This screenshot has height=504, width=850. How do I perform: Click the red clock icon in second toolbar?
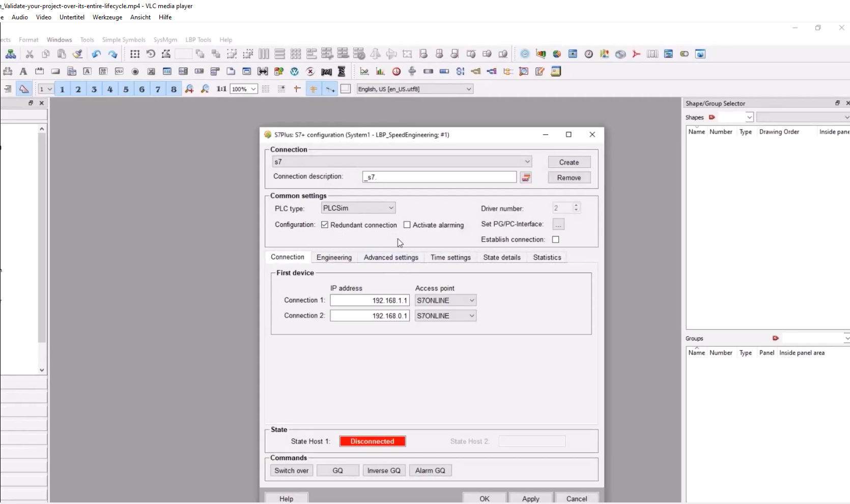click(x=396, y=71)
